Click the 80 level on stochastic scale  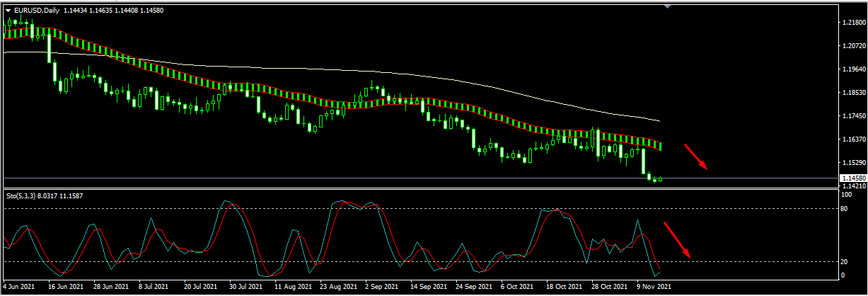tap(844, 209)
